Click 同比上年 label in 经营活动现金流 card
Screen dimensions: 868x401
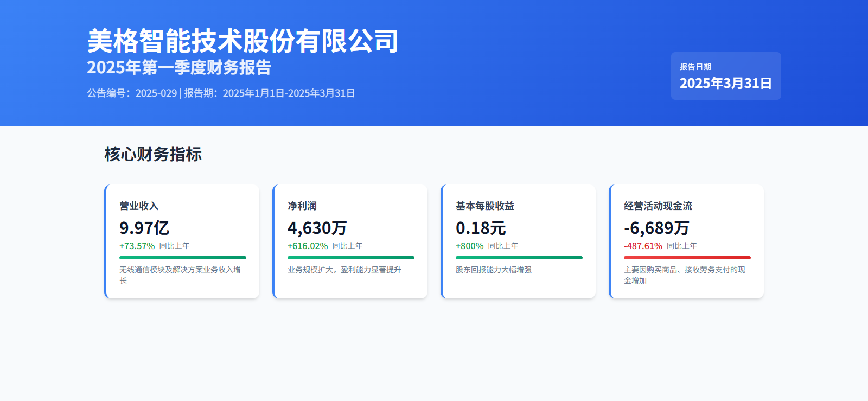click(x=682, y=246)
